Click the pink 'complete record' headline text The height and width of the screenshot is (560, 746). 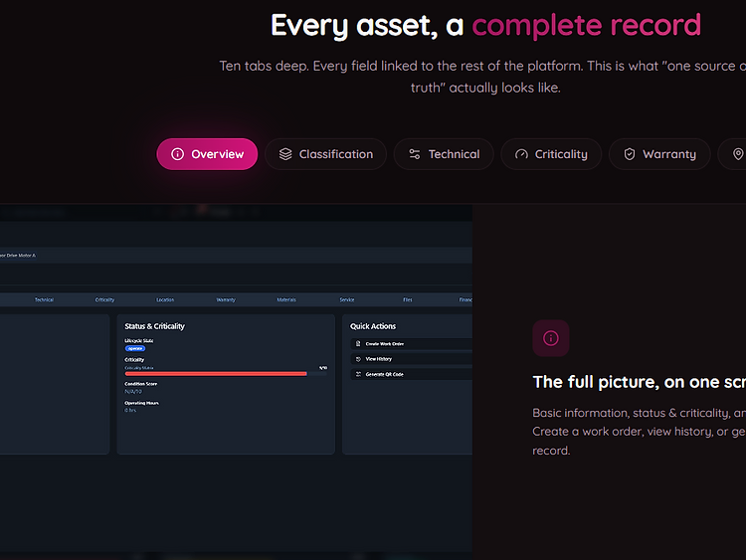pos(587,25)
